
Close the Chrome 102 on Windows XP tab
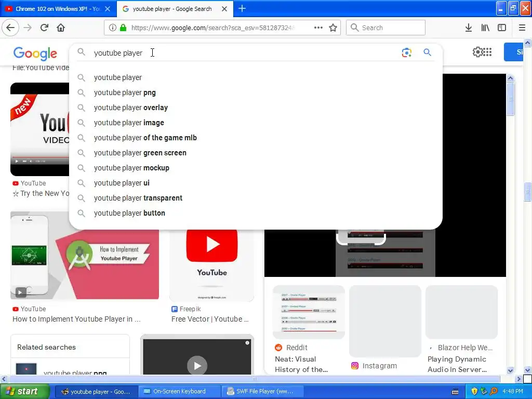tap(108, 9)
